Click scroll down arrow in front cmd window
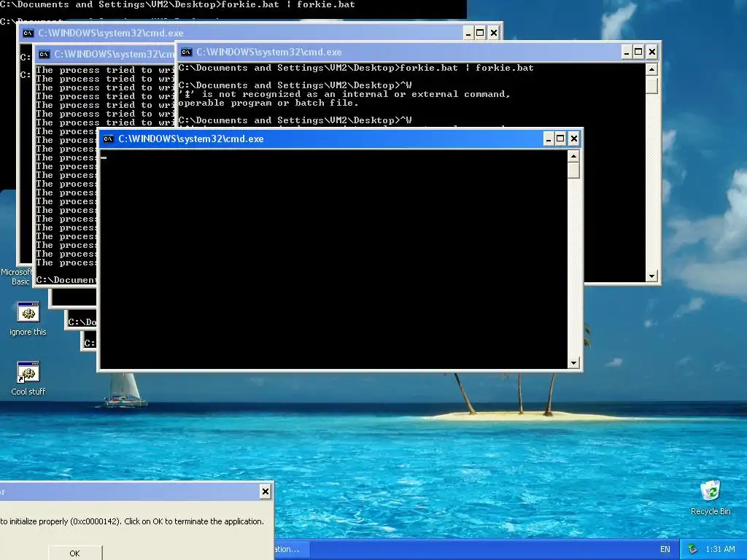The width and height of the screenshot is (747, 560). pos(573,363)
